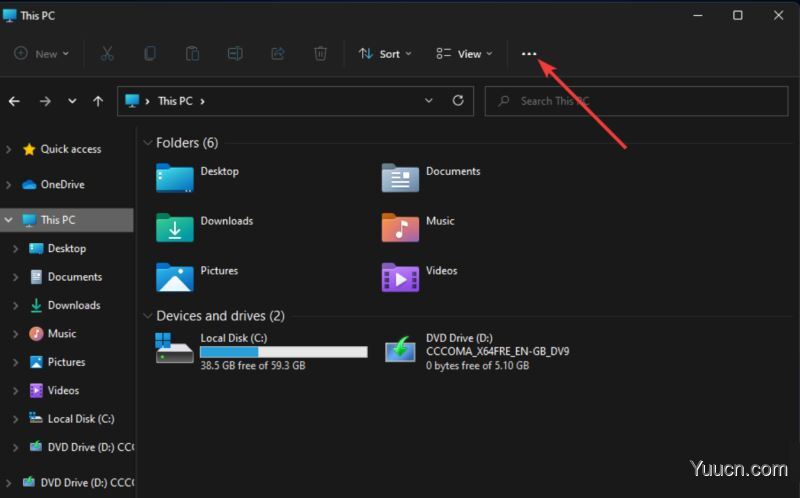The height and width of the screenshot is (498, 800).
Task: Select the Pictures folder icon in main pane
Action: pos(174,277)
